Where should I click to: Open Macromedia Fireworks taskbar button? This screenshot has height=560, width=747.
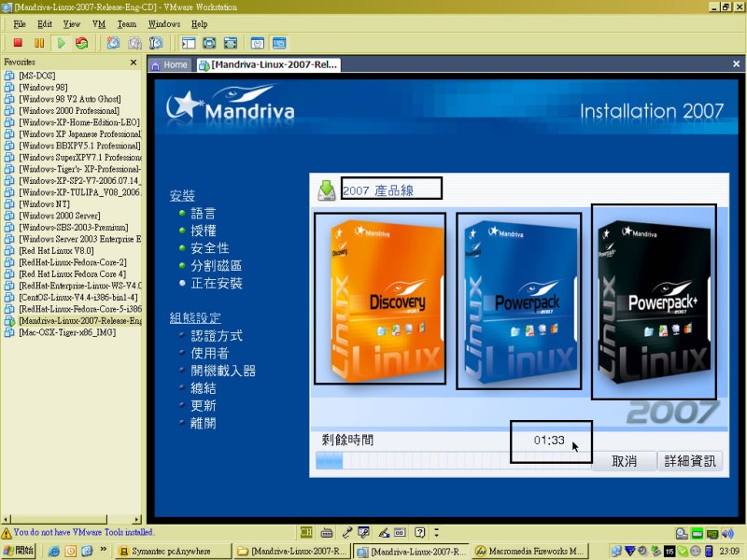tap(531, 551)
